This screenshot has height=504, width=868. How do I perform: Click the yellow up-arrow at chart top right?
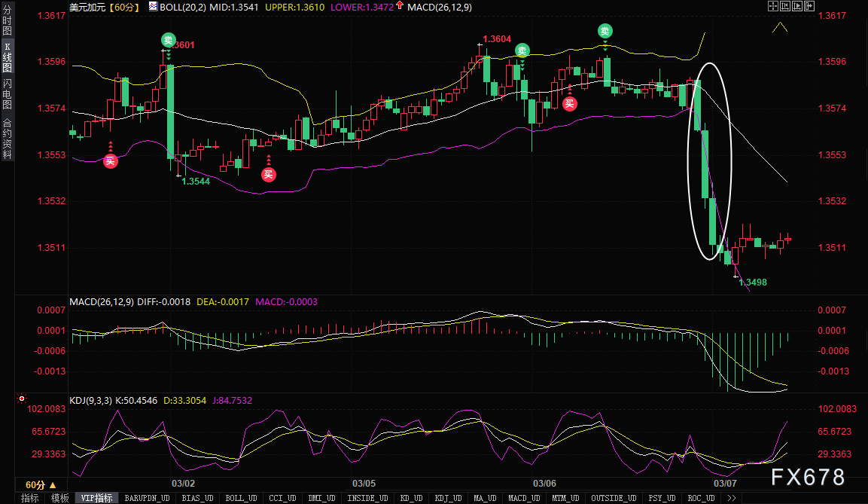(780, 27)
